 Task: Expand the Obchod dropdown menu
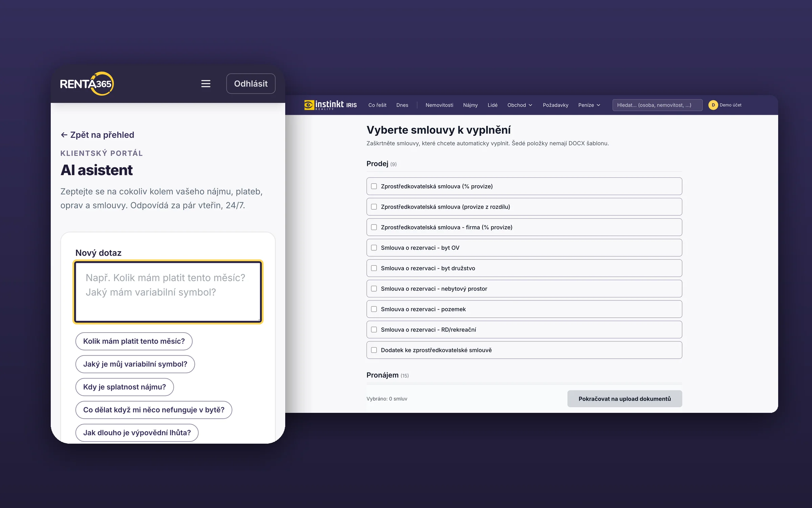pyautogui.click(x=520, y=105)
